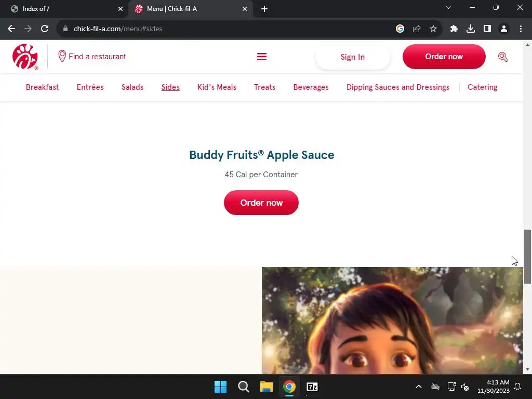532x399 pixels.
Task: Click Find a restaurant
Action: tap(97, 56)
